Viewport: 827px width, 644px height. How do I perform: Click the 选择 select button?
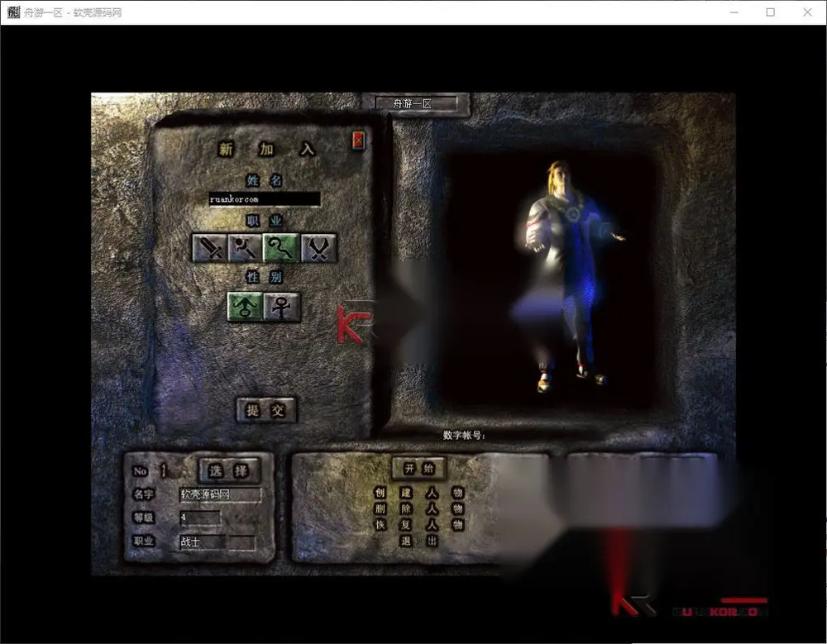pos(229,470)
